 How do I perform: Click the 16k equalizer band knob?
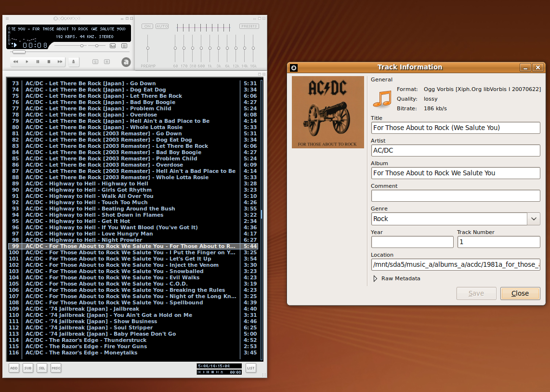pos(253,48)
